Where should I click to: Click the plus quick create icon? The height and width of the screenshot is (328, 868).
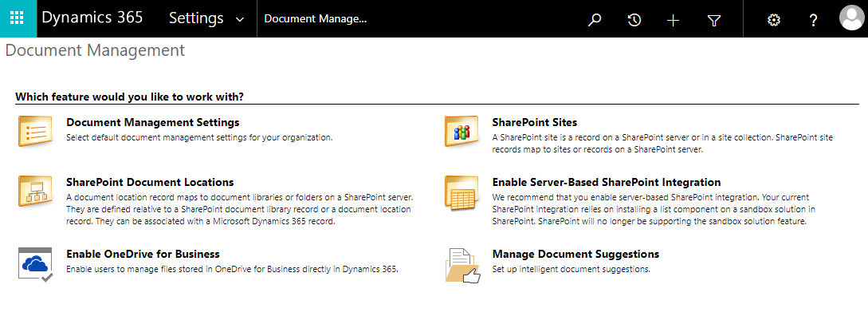(x=673, y=21)
